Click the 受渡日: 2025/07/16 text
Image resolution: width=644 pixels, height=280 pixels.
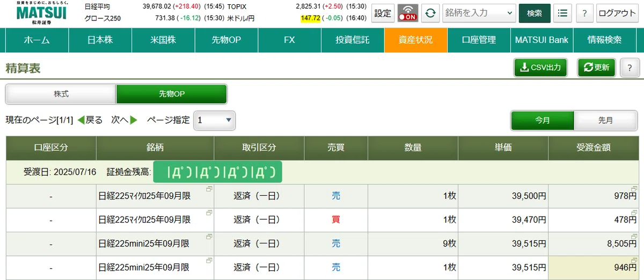(60, 172)
